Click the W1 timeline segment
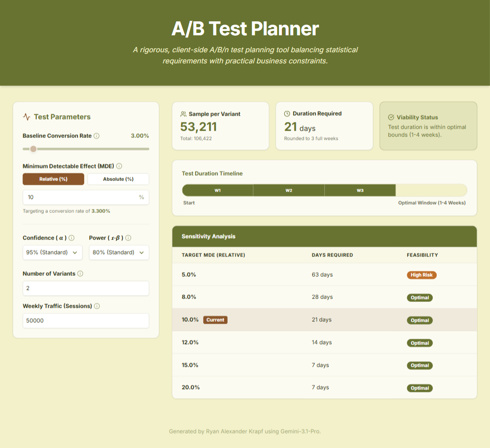Screen dimensions: 490x448 pyautogui.click(x=217, y=191)
